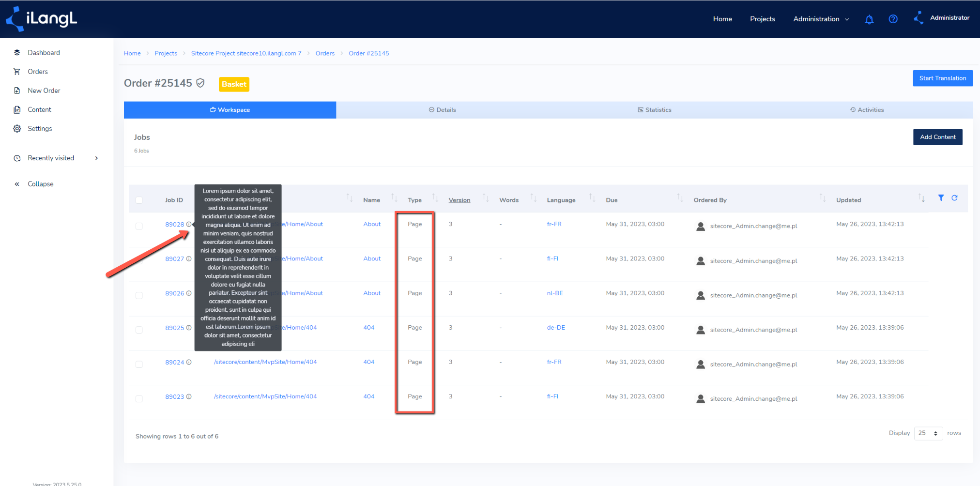Check the box for job 89028
This screenshot has width=980, height=486.
pyautogui.click(x=139, y=226)
